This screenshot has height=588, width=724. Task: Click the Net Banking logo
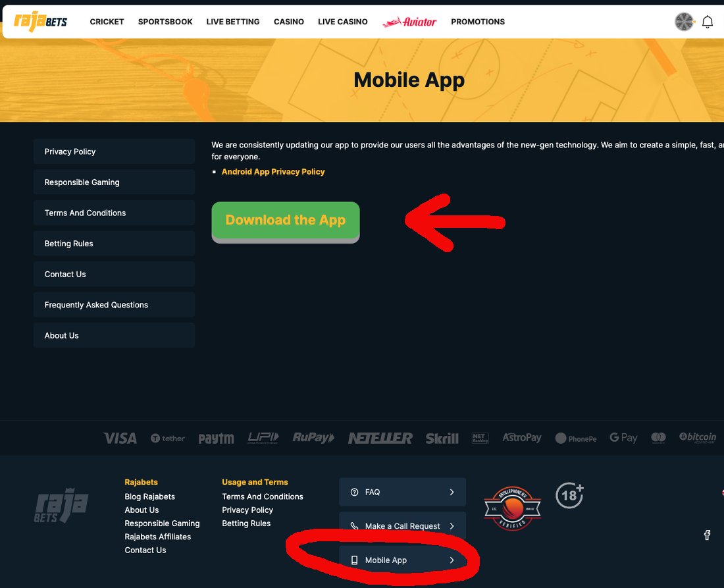coord(480,438)
